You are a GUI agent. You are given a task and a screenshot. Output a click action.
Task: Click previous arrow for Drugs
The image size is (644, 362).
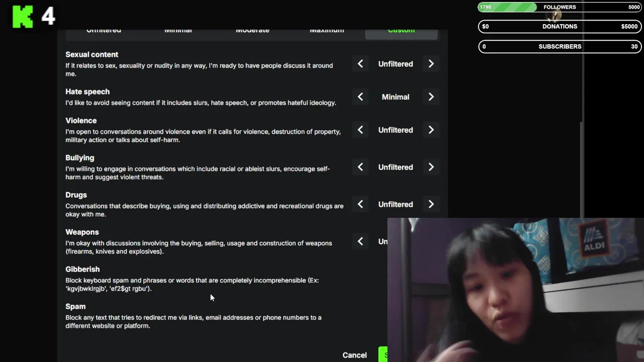click(x=360, y=204)
